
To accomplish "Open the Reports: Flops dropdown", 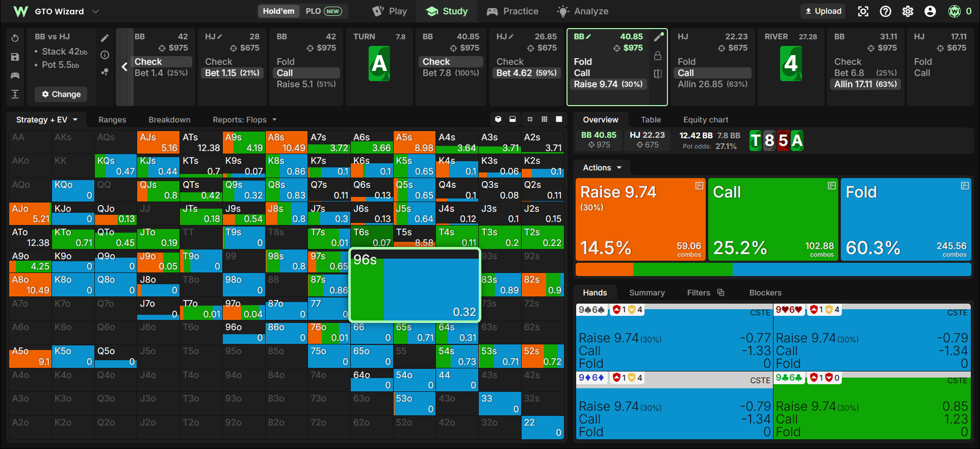I will click(x=245, y=120).
